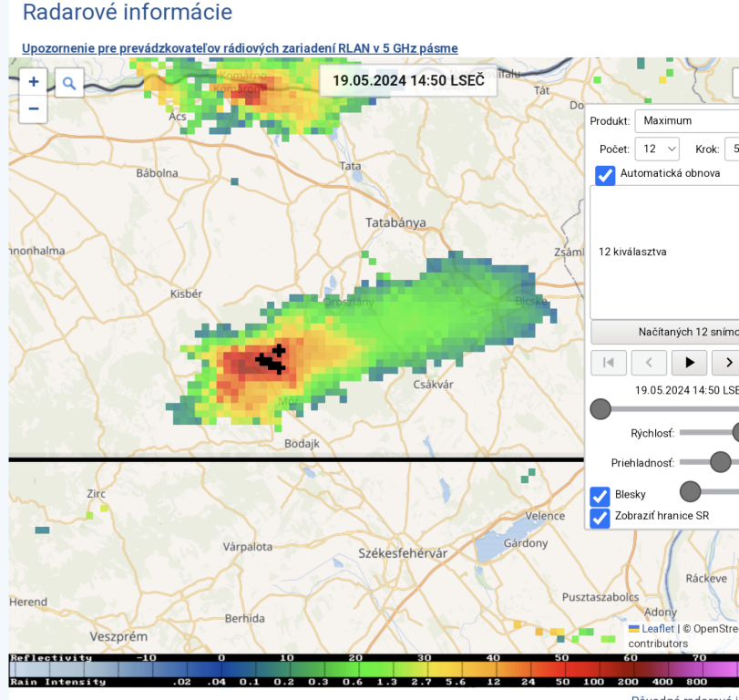The height and width of the screenshot is (700, 739).
Task: Click the Načítaných 12 snímok button
Action: (664, 332)
